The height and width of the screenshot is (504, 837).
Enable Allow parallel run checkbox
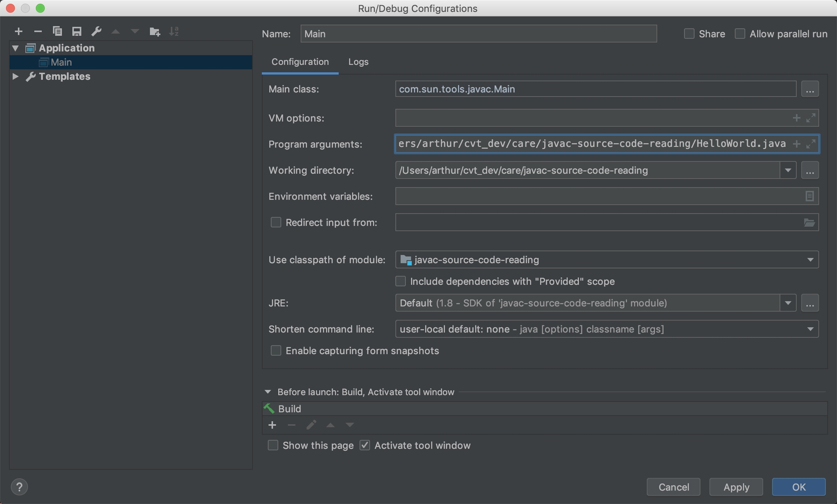(x=740, y=34)
